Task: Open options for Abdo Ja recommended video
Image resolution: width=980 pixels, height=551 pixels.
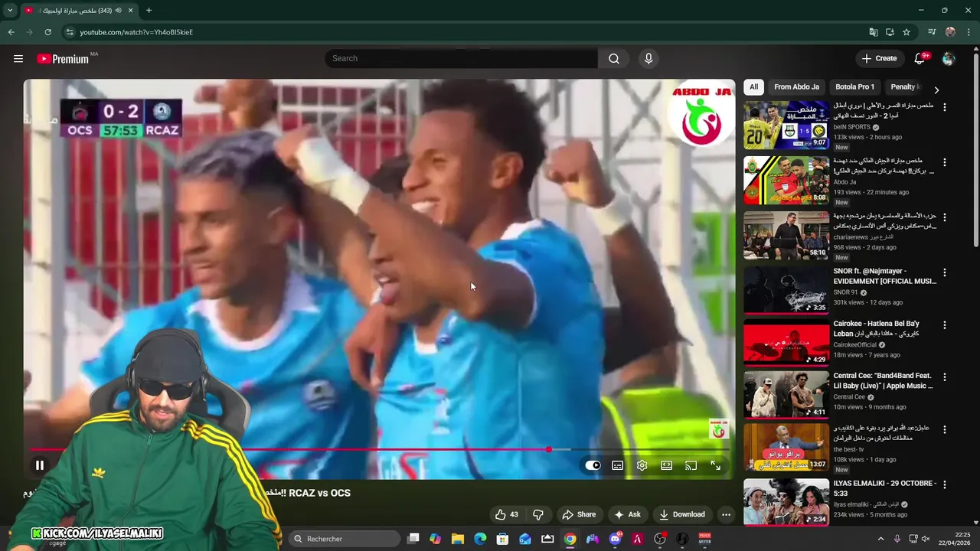Action: tap(944, 162)
